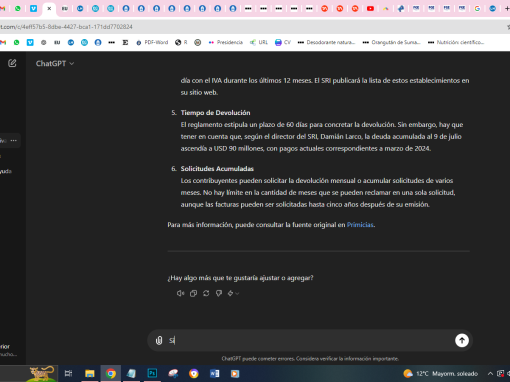Open the EU bookmark icon

click(x=57, y=42)
